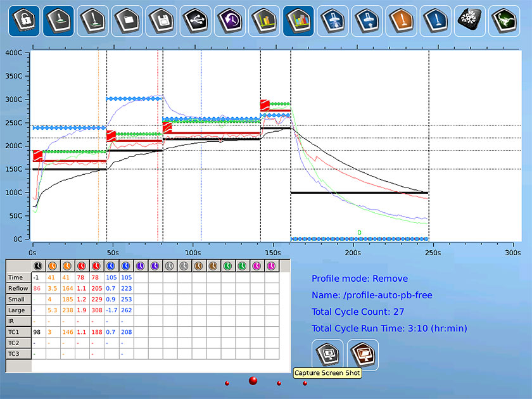Click the red clock icon above the 1.9 column

coord(82,266)
